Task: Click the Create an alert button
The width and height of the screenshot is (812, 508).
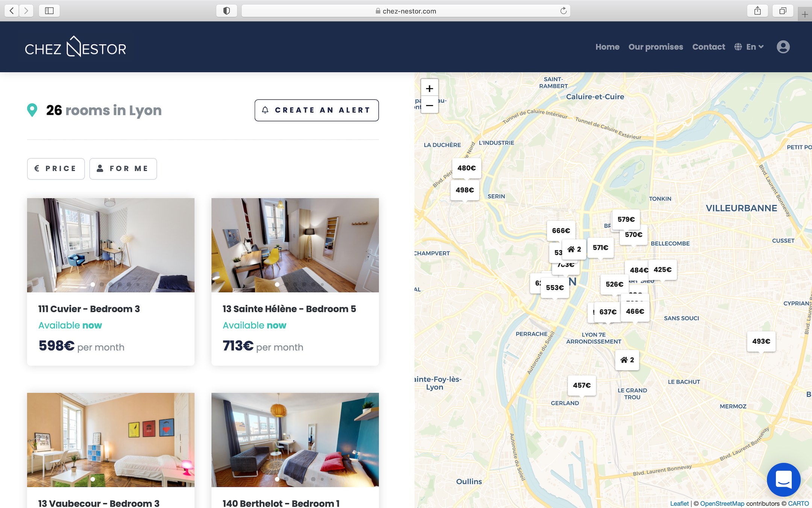Action: (317, 110)
